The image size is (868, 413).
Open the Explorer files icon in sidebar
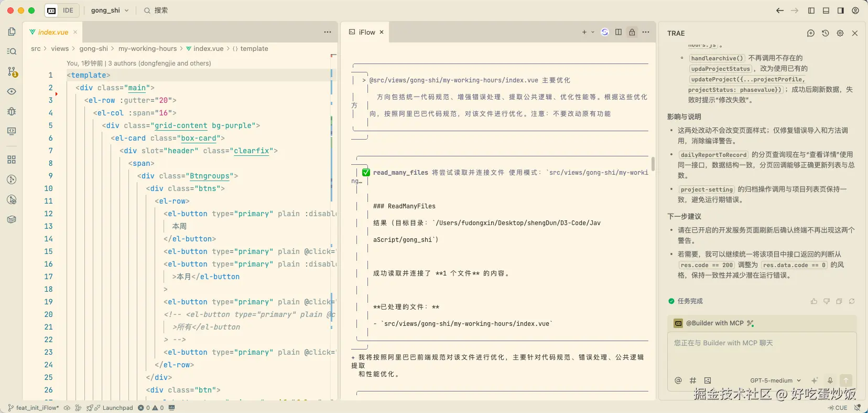(12, 31)
